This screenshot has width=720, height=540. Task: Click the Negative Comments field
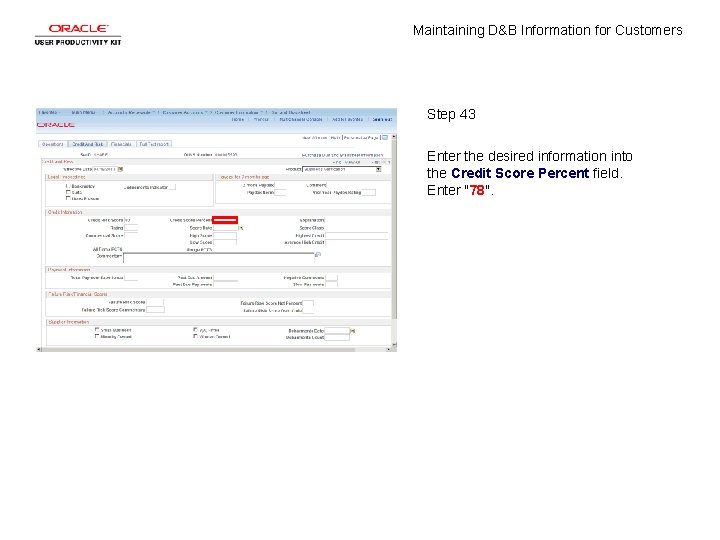331,278
